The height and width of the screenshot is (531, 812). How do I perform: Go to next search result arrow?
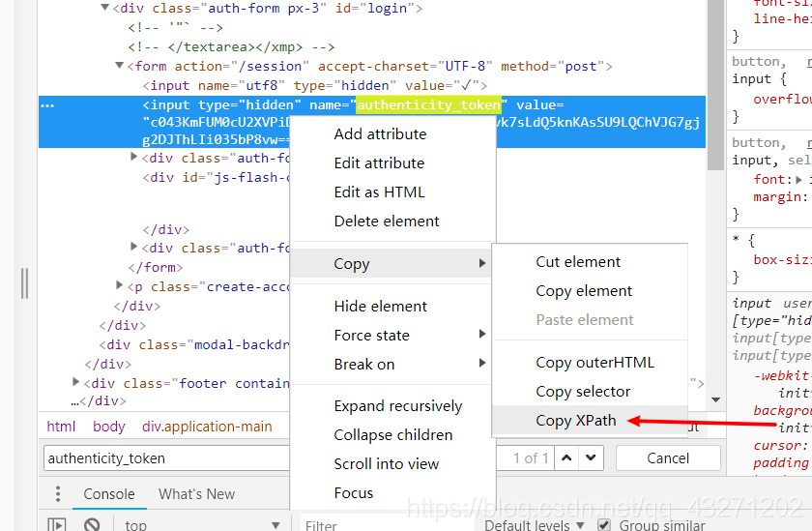pos(591,457)
